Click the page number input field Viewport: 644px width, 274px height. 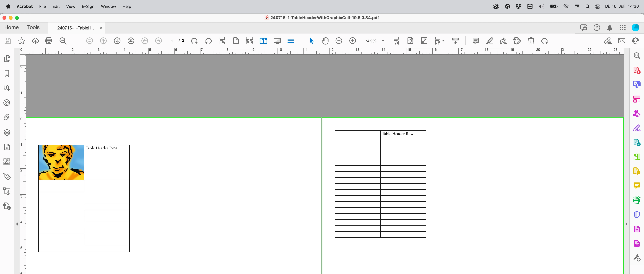[x=172, y=41]
